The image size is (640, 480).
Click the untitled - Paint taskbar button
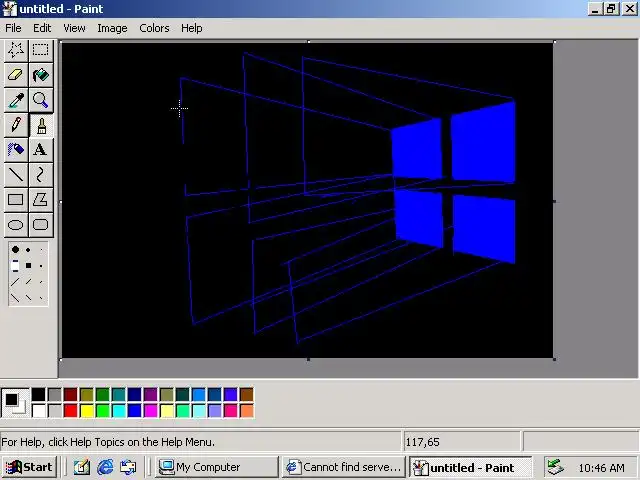(471, 467)
